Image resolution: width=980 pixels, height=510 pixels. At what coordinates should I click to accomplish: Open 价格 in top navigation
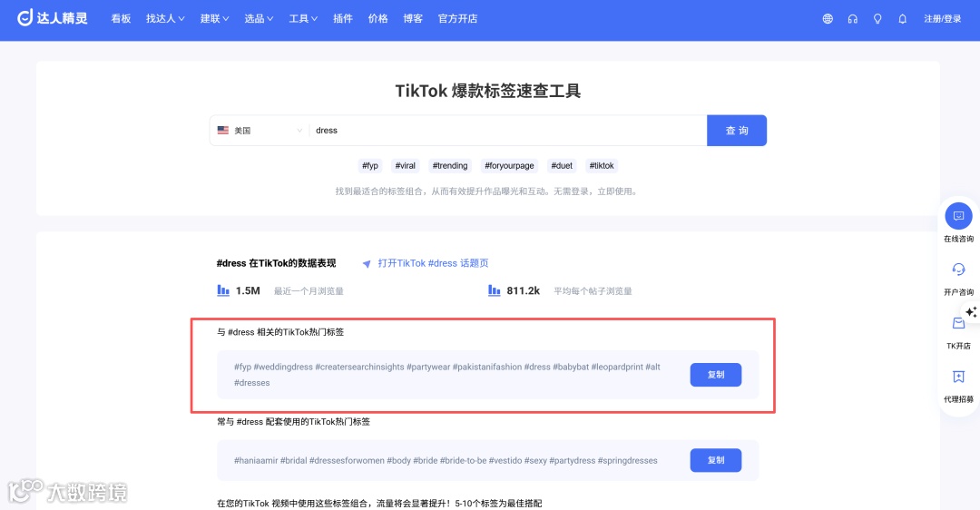(x=377, y=19)
